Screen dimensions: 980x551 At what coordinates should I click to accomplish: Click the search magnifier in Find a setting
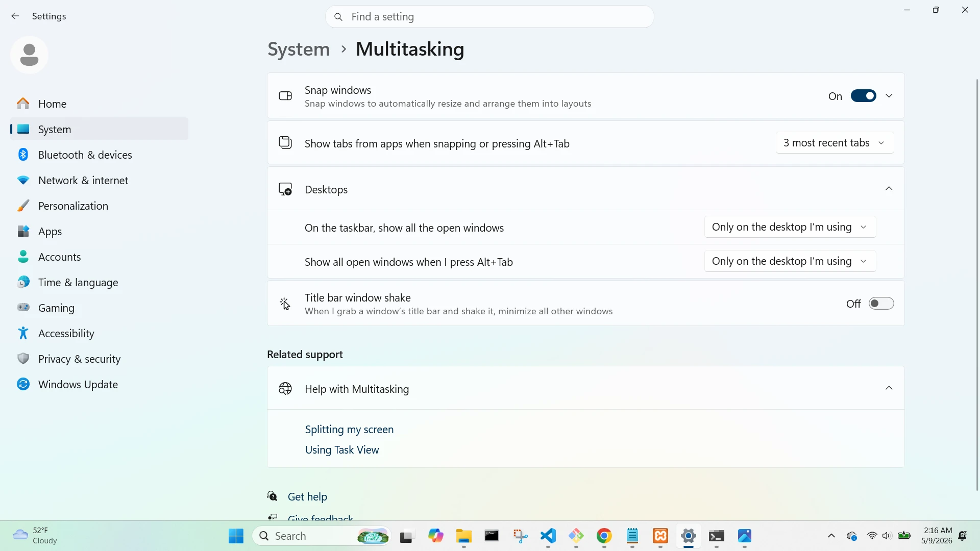(338, 17)
